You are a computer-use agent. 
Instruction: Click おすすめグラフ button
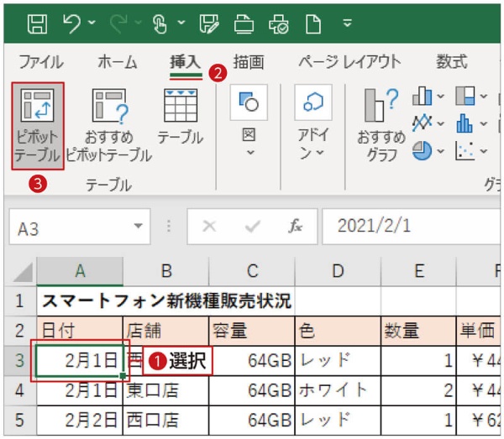click(x=381, y=125)
